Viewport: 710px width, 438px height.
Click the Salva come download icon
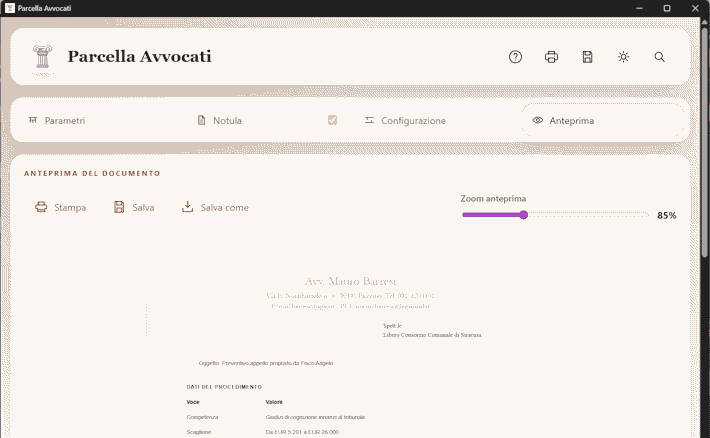(187, 207)
